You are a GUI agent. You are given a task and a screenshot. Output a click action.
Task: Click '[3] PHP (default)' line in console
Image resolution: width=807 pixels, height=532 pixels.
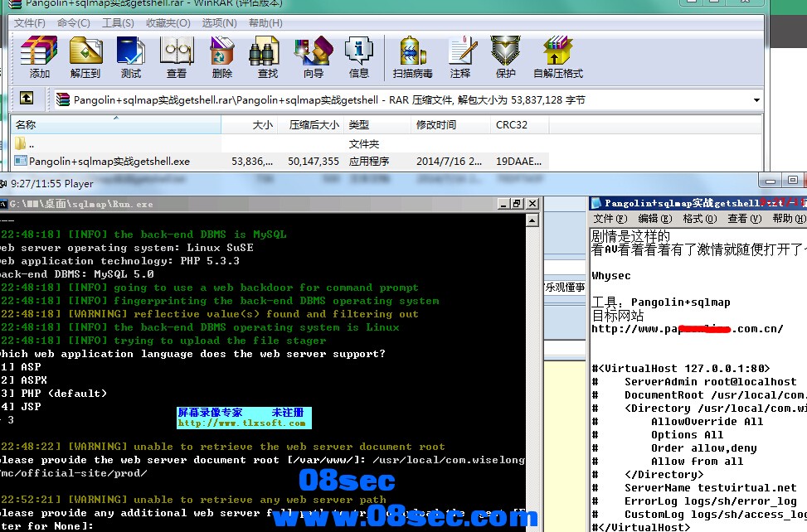coord(54,394)
